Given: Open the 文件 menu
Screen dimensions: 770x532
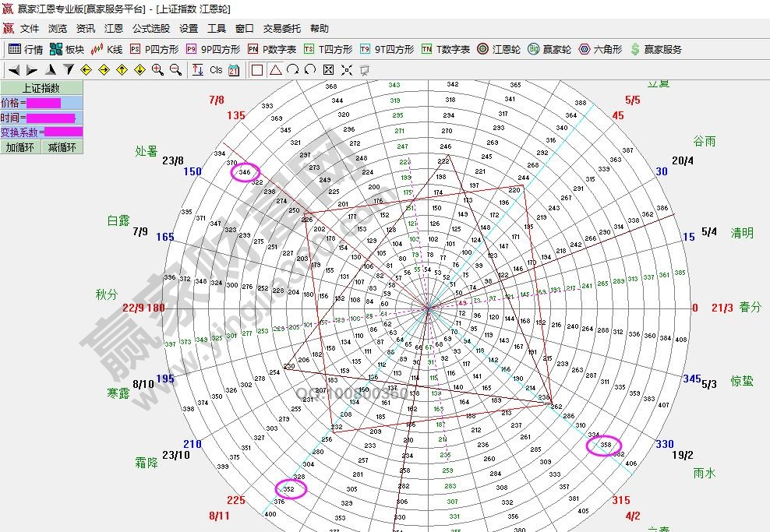Looking at the screenshot, I should click(30, 29).
